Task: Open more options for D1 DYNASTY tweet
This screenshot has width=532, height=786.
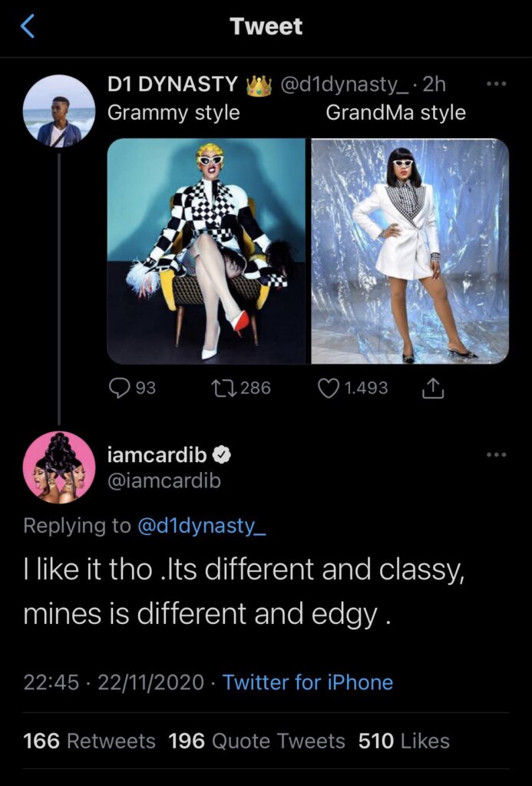Action: pos(497,84)
